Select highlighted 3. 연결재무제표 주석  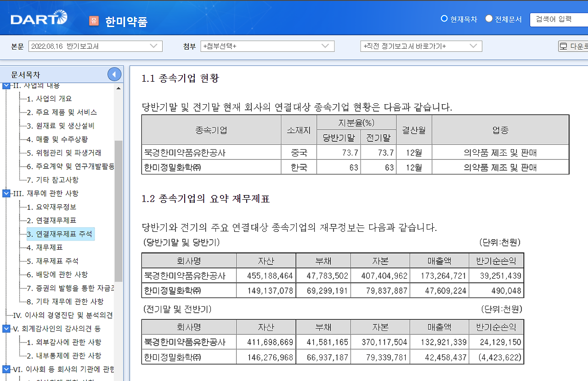61,234
